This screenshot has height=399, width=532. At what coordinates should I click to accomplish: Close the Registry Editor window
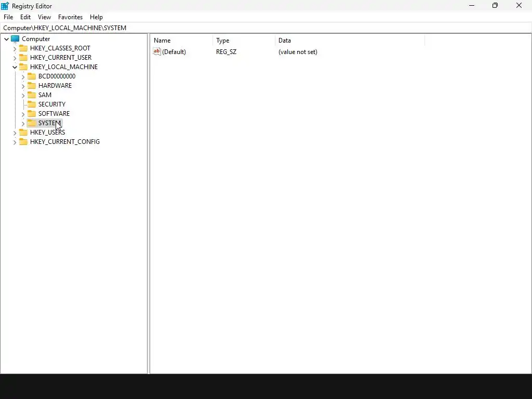(519, 5)
